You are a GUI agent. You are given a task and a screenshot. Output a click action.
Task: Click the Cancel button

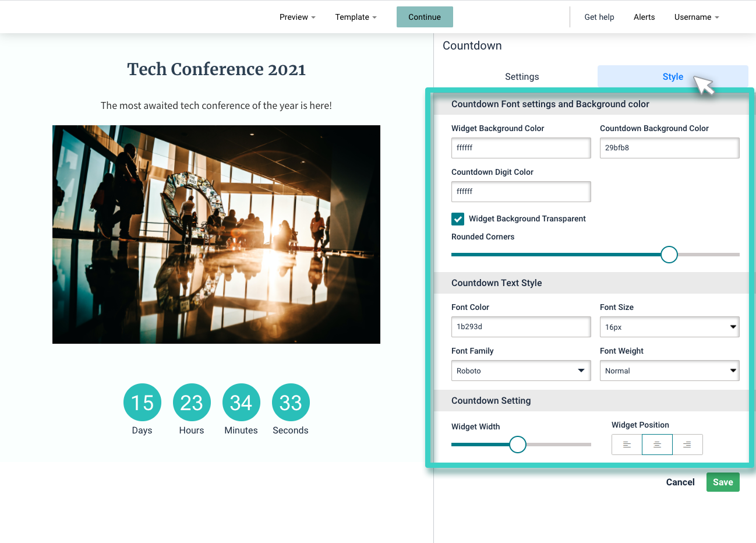[680, 482]
